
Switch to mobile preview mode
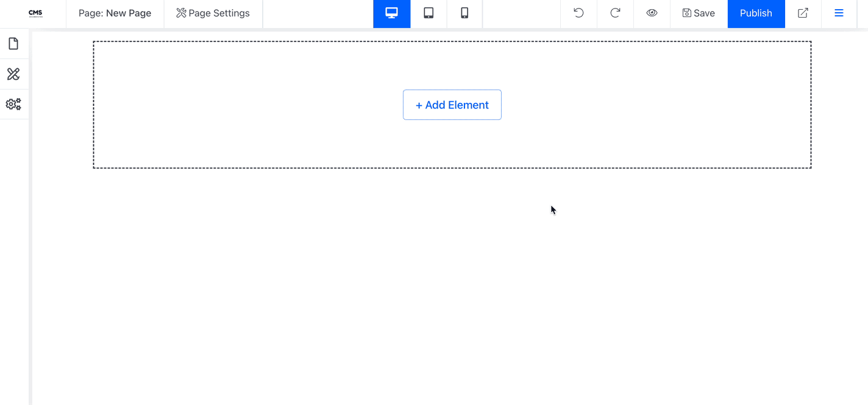click(464, 13)
